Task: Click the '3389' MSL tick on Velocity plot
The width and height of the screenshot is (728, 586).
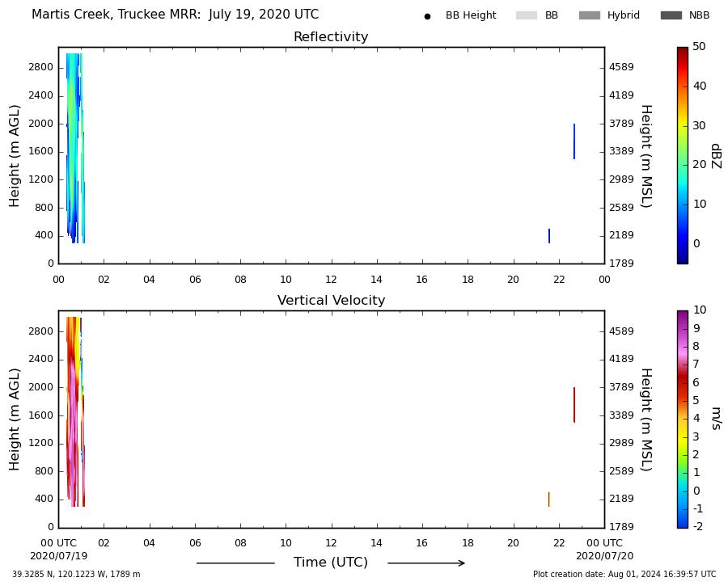Action: point(621,415)
